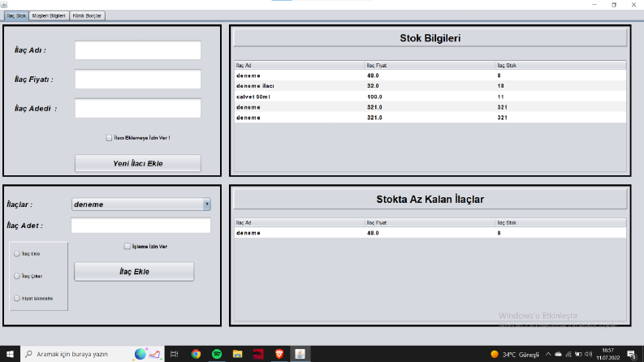Open File Explorer from the taskbar

point(237,354)
